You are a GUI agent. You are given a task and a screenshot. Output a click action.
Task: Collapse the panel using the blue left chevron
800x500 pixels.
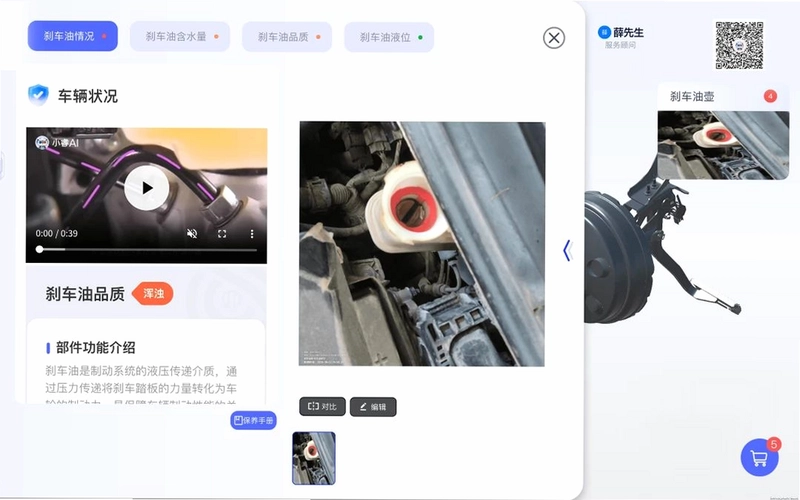click(x=567, y=251)
